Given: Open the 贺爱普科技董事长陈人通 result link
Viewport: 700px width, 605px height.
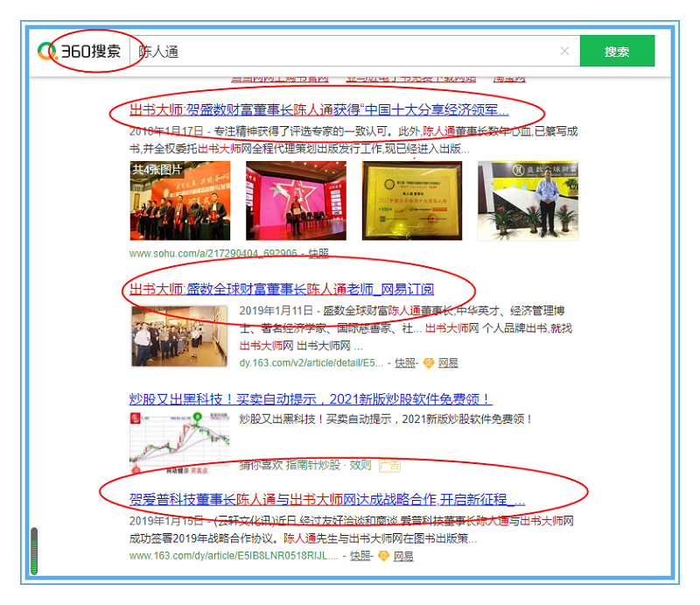Looking at the screenshot, I should [x=326, y=500].
